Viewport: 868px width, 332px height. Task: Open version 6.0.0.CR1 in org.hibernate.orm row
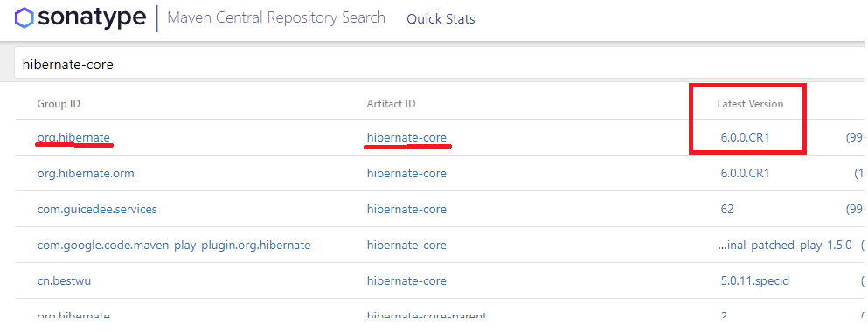pos(745,173)
